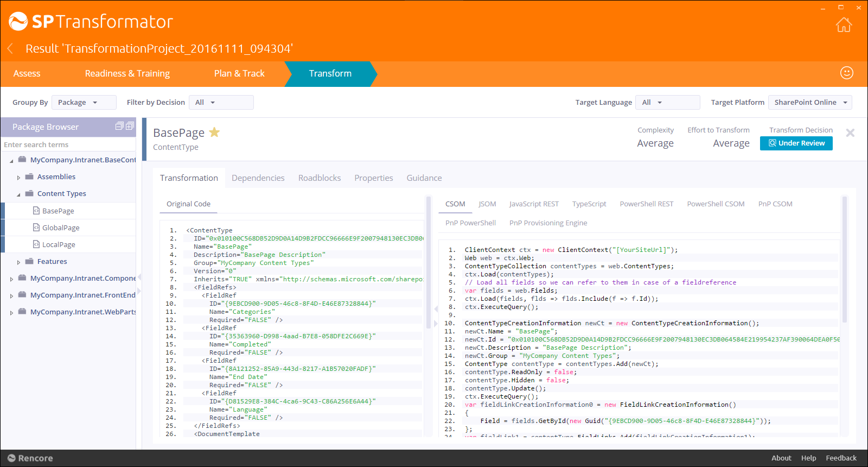Collapse the MyCompany.Intranet.BaseCont package node
Image resolution: width=868 pixels, height=467 pixels.
click(11, 161)
